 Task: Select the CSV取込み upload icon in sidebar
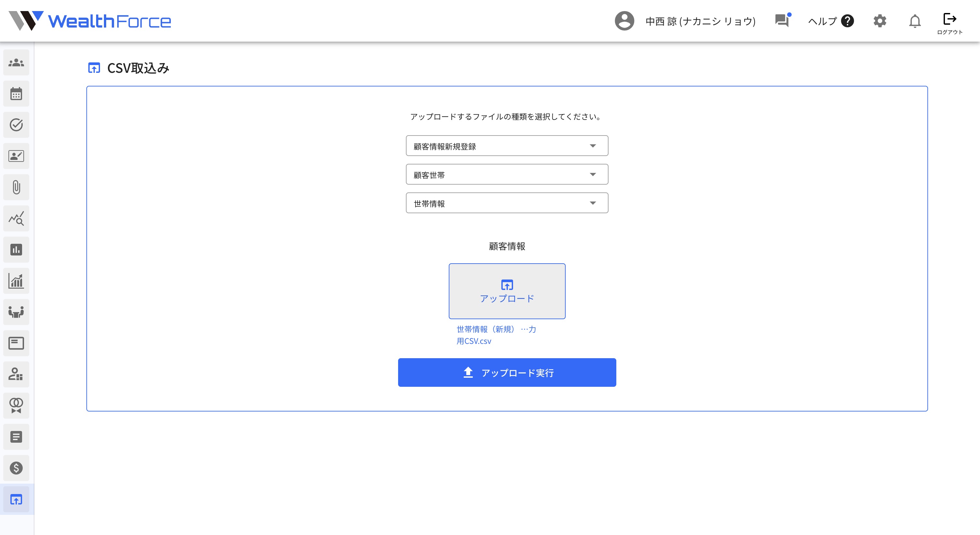[16, 500]
